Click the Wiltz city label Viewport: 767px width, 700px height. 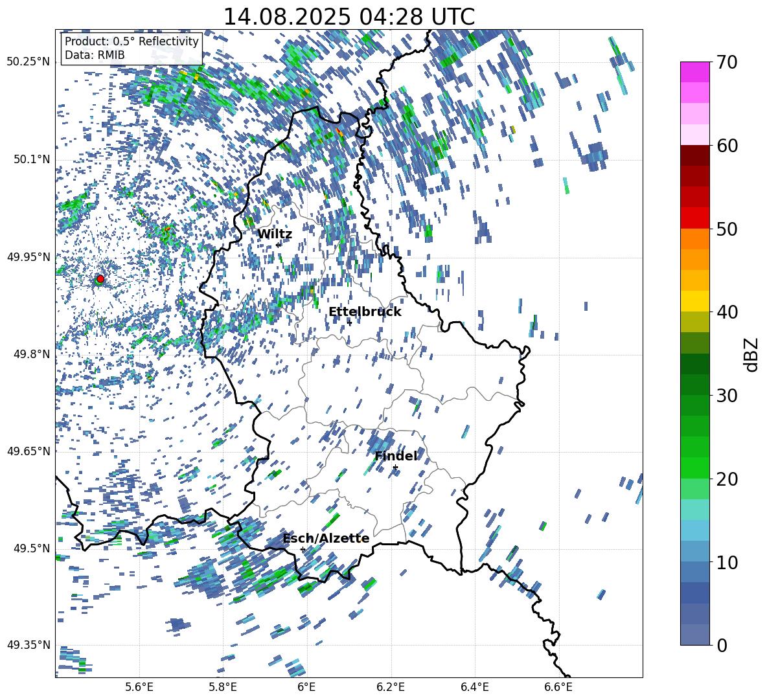click(275, 234)
